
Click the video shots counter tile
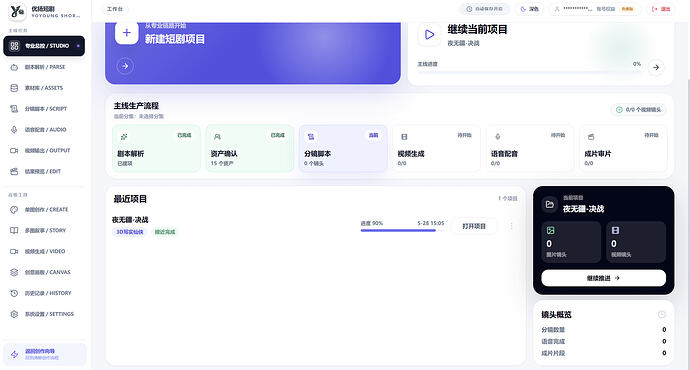point(636,242)
